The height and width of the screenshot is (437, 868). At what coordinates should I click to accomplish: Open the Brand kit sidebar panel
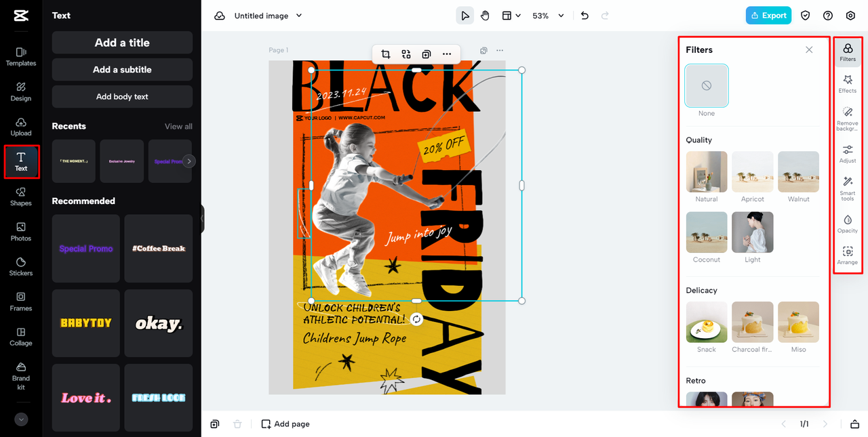click(21, 375)
